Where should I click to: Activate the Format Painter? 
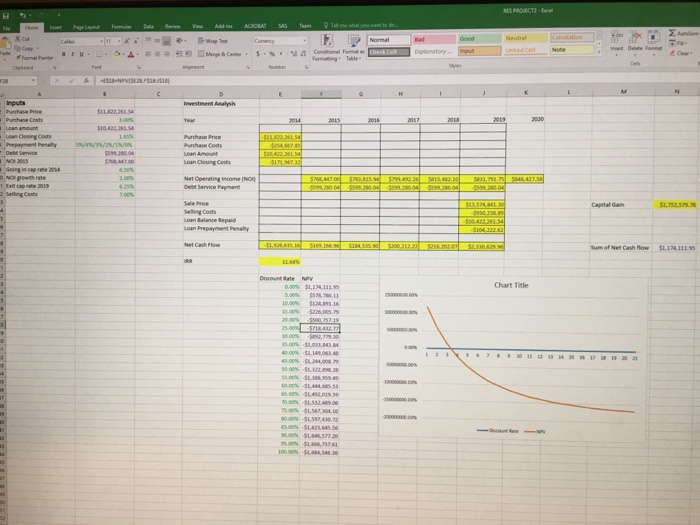point(35,58)
